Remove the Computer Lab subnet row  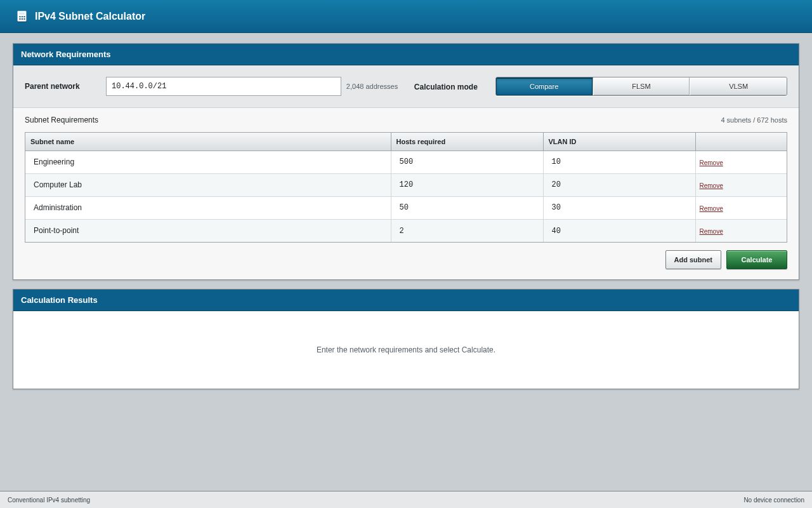(x=711, y=185)
